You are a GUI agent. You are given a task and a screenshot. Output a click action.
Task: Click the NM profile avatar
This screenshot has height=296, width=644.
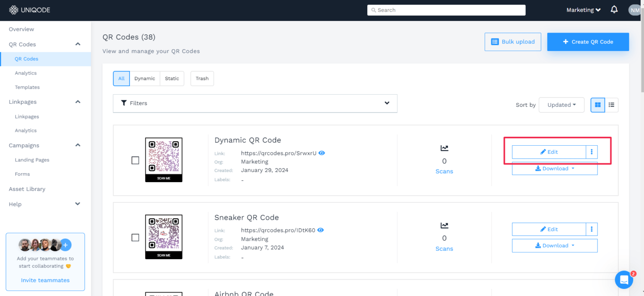click(634, 10)
